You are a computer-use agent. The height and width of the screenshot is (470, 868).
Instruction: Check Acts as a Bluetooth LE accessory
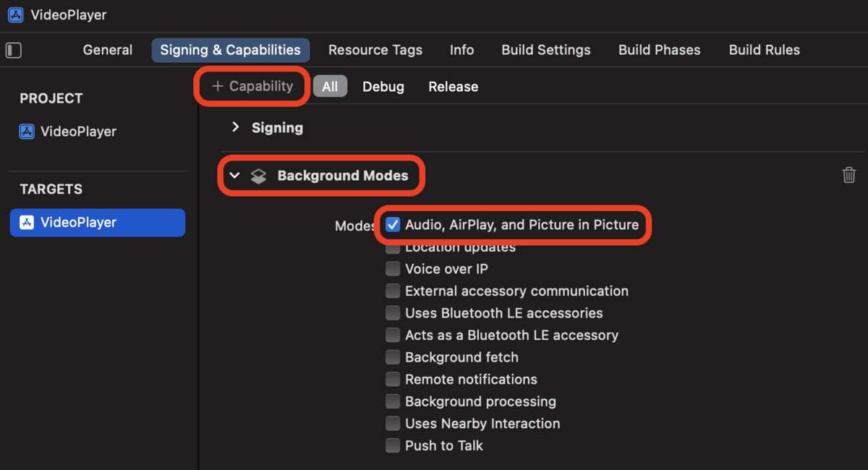coord(393,335)
